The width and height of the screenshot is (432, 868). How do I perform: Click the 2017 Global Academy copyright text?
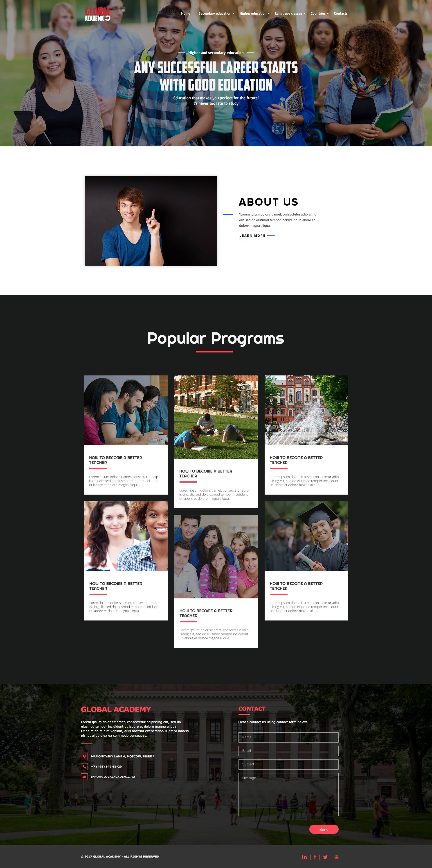[120, 856]
